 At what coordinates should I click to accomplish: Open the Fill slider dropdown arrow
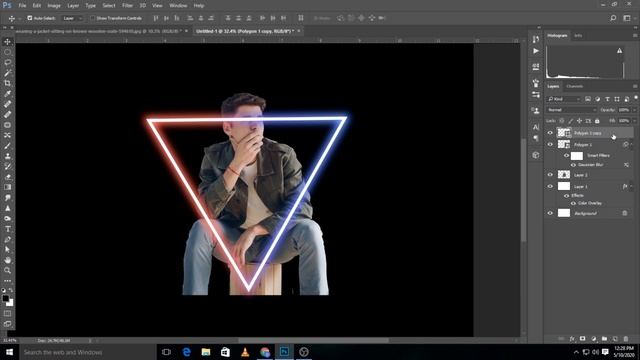point(634,121)
